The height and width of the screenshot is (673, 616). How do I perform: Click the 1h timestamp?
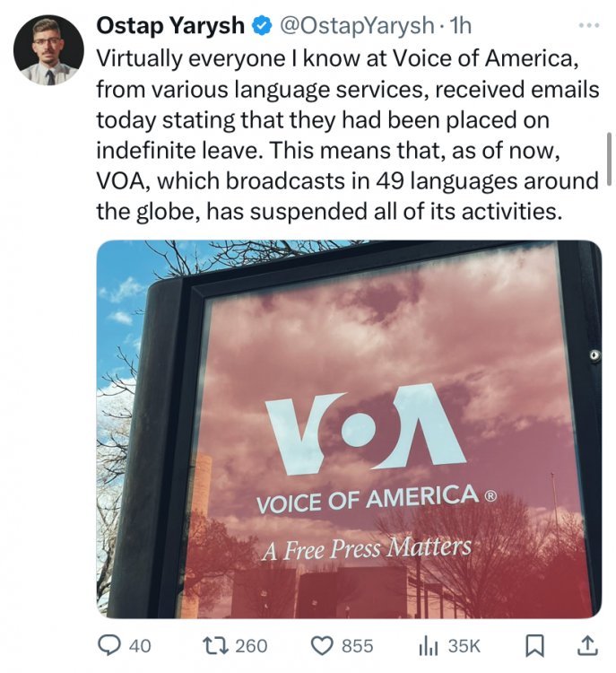point(459,27)
